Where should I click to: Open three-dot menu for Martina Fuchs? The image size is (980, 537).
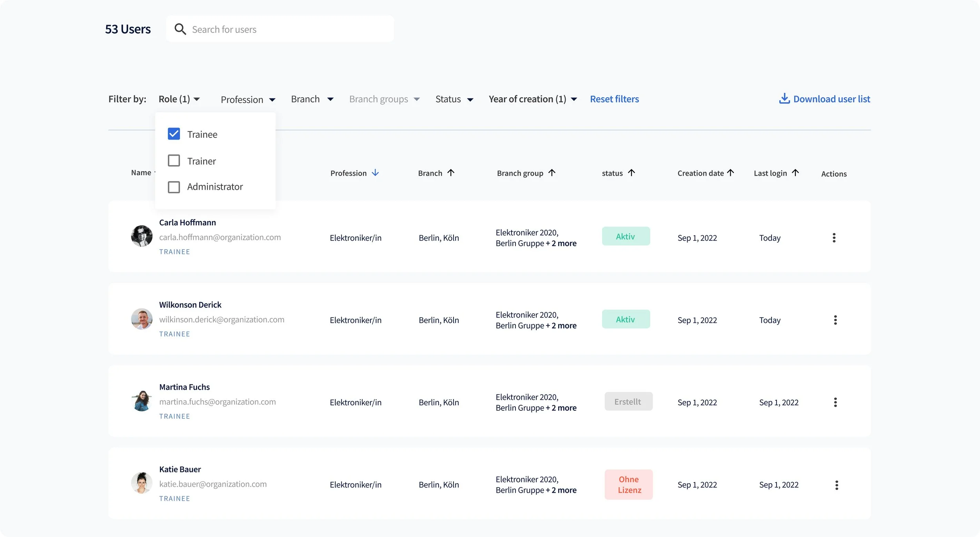tap(835, 403)
